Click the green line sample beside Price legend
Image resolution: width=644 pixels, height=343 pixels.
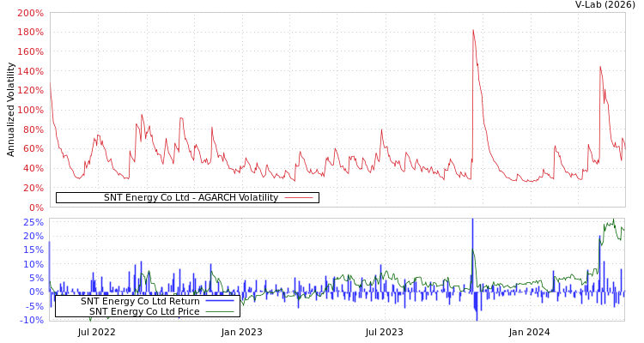coord(220,311)
